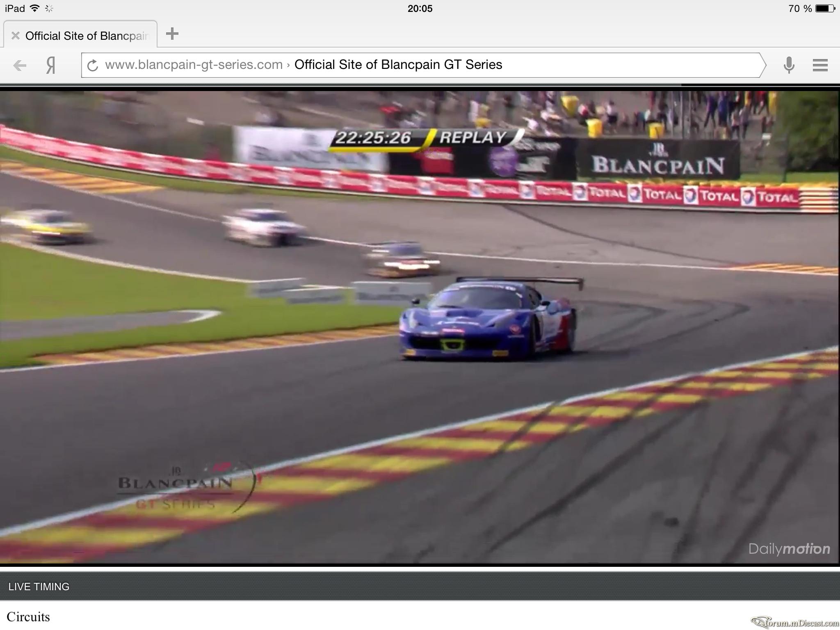840x630 pixels.
Task: Switch to Official Site of Blancpain tab
Action: coord(80,34)
